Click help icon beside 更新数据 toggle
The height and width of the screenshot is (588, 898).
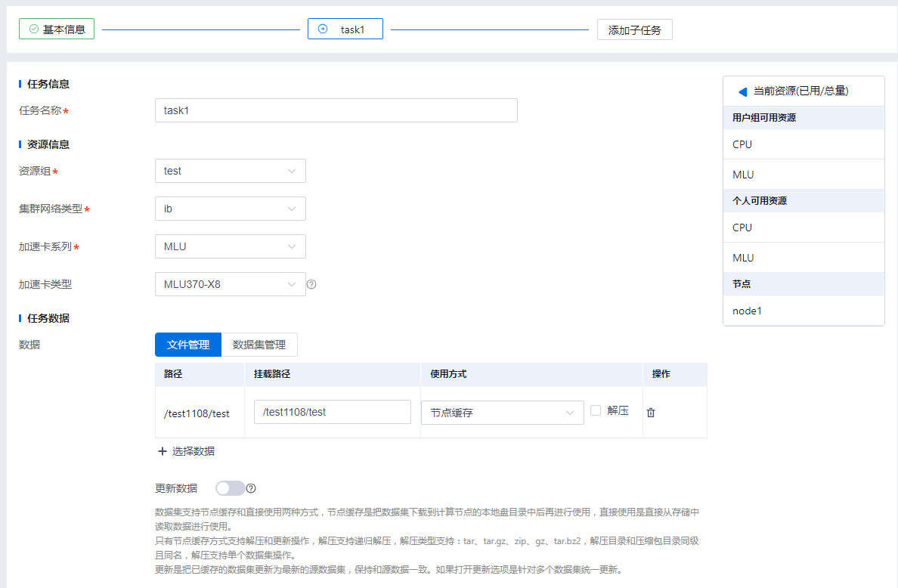click(251, 488)
